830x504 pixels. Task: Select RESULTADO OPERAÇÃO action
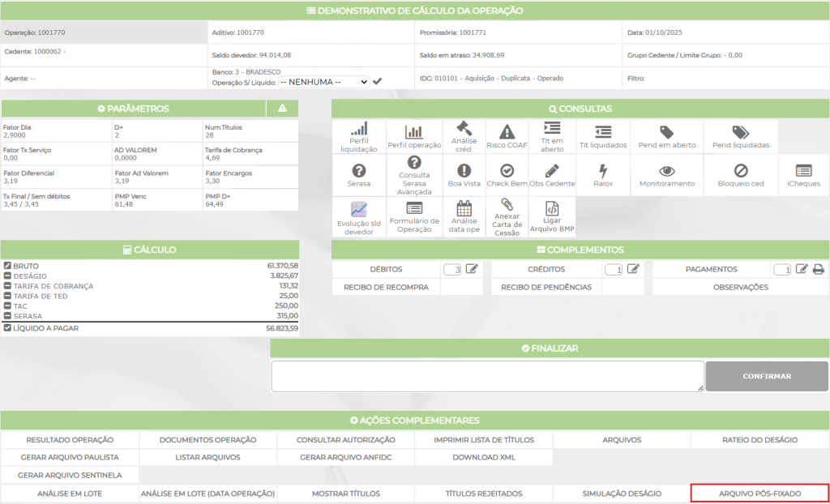coord(70,440)
